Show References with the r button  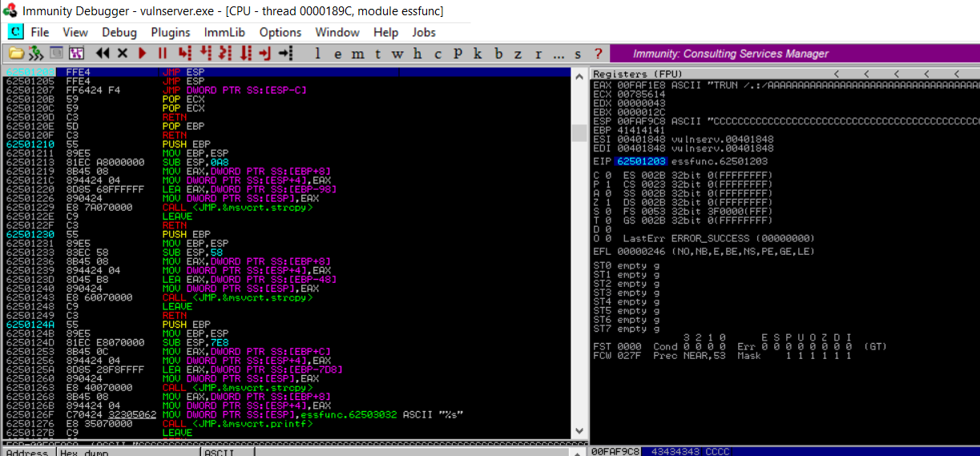[x=538, y=54]
